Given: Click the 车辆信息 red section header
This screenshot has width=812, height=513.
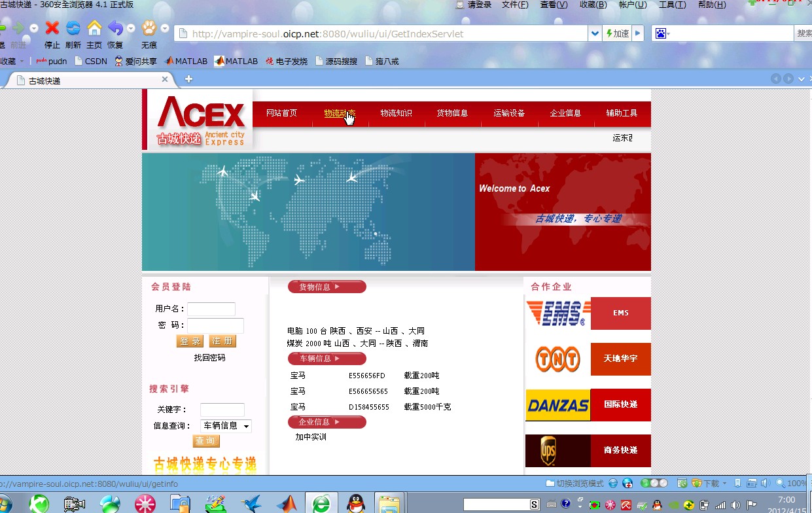Looking at the screenshot, I should coord(327,359).
